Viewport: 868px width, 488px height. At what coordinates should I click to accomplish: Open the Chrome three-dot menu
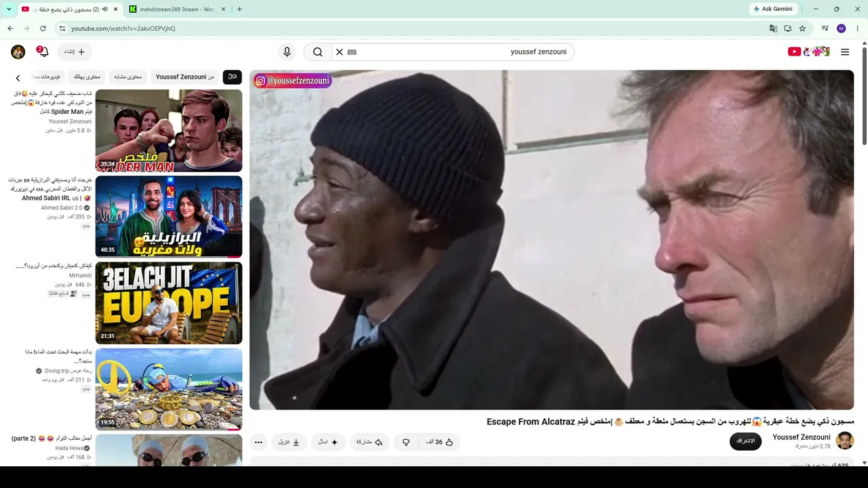pyautogui.click(x=858, y=28)
